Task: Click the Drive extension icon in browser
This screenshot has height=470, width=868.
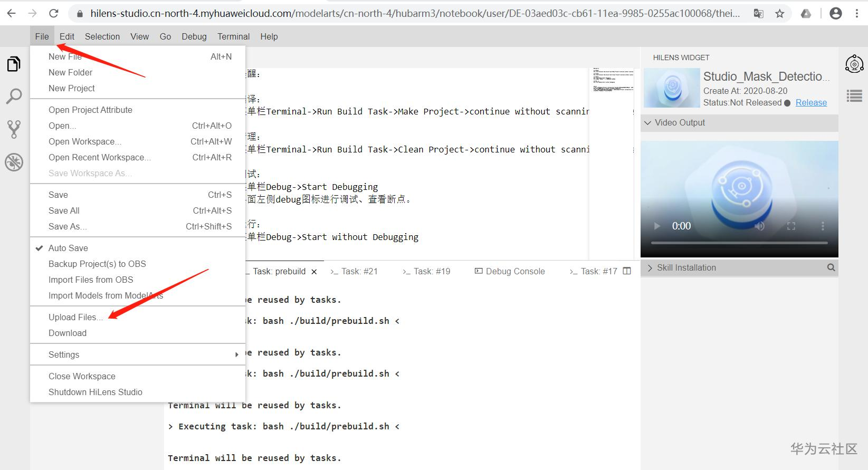Action: pyautogui.click(x=806, y=14)
